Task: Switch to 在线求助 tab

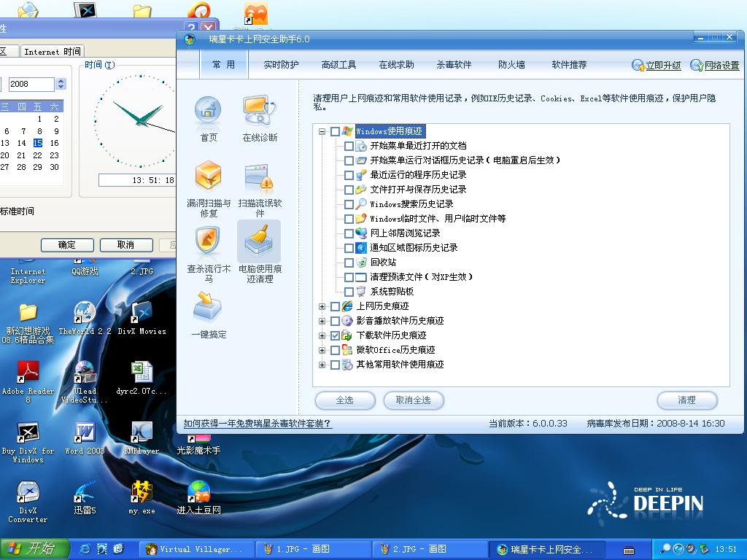Action: 396,65
